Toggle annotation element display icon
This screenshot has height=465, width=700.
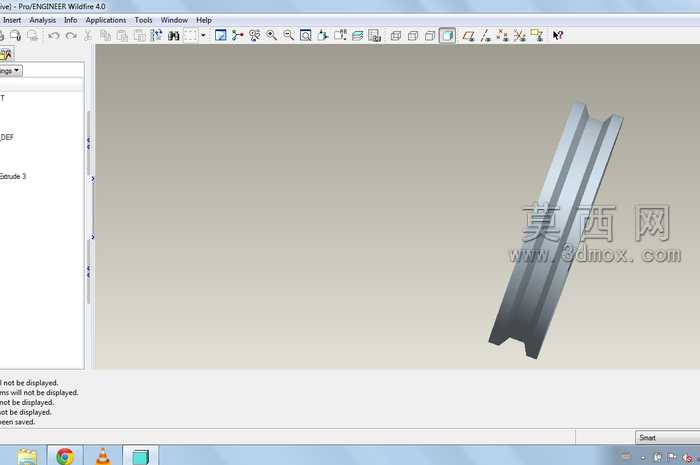click(537, 36)
